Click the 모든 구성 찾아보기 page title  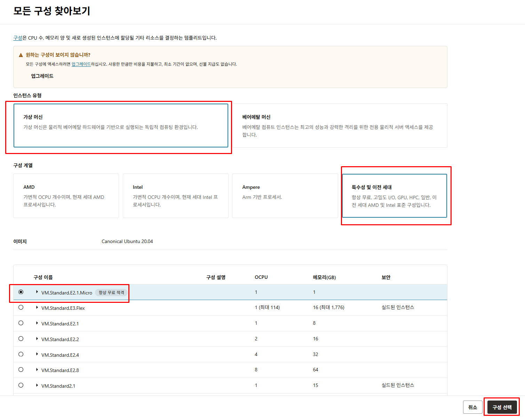pos(52,11)
